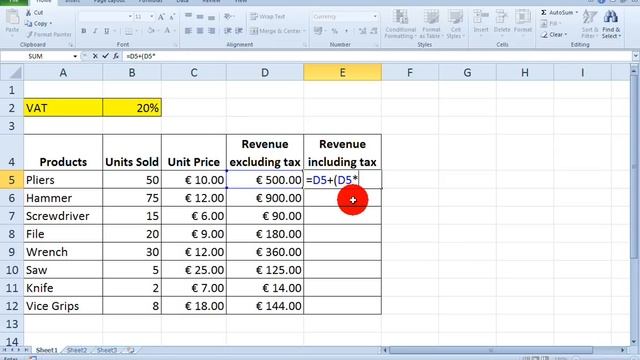Click the Paste clipboard icon
The height and width of the screenshot is (360, 640).
pyautogui.click(x=12, y=17)
